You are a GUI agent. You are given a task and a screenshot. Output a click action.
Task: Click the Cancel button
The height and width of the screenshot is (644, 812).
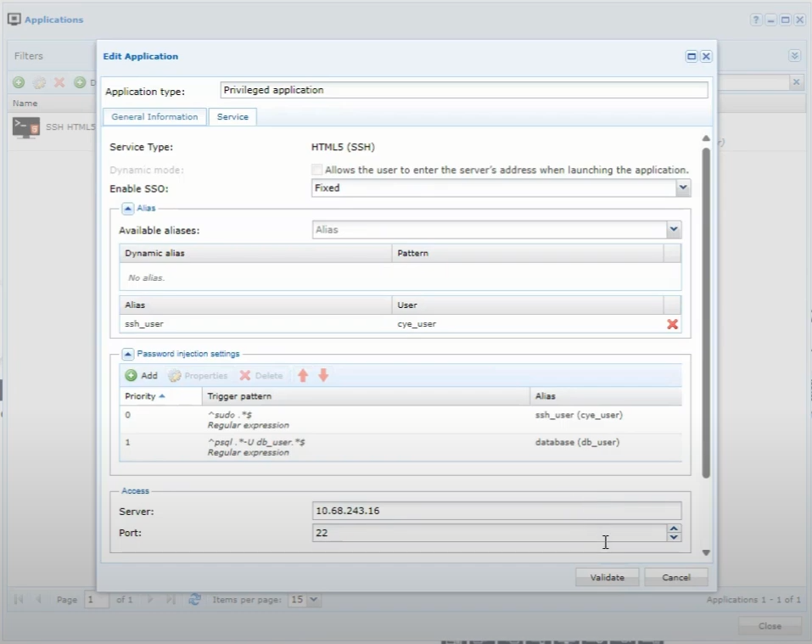676,577
